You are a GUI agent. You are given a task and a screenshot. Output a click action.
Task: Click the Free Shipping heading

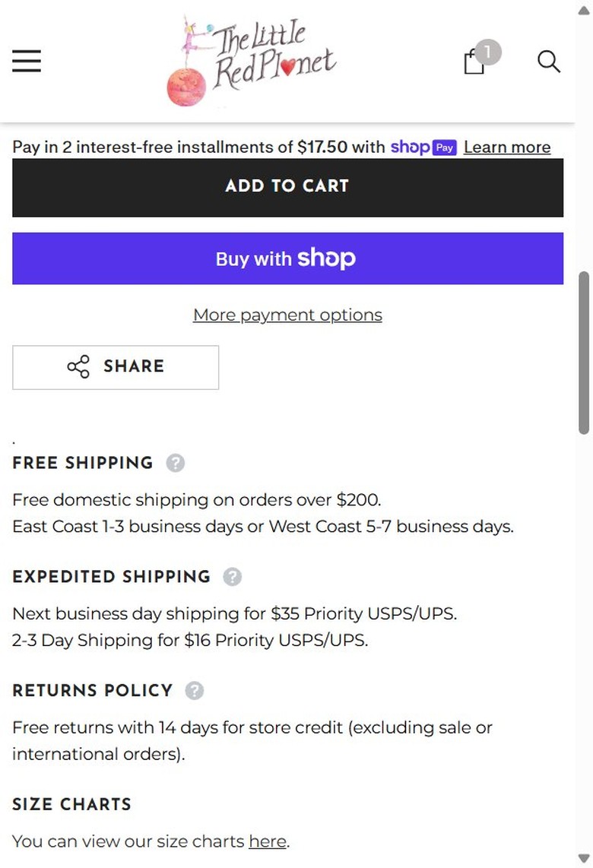(x=83, y=463)
